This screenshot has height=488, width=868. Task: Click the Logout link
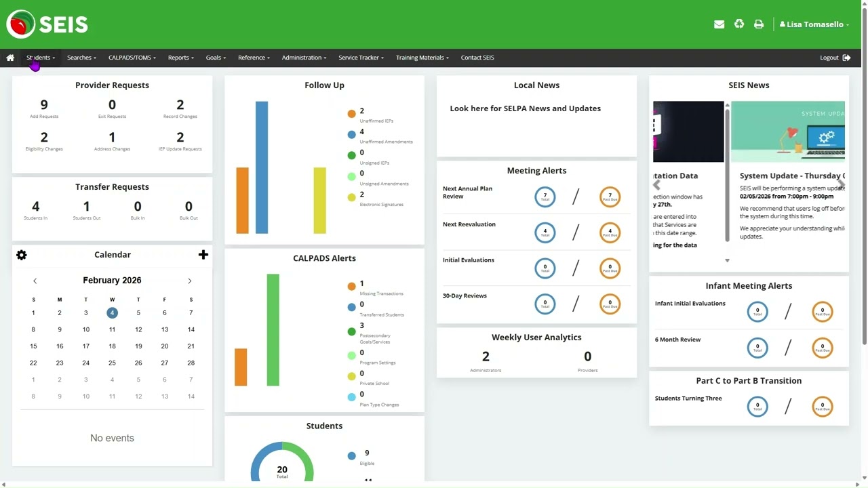[829, 58]
